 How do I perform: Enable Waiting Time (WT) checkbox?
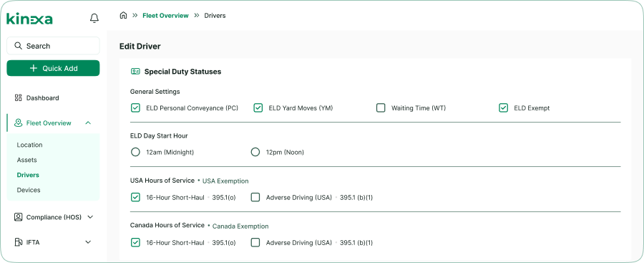point(381,107)
